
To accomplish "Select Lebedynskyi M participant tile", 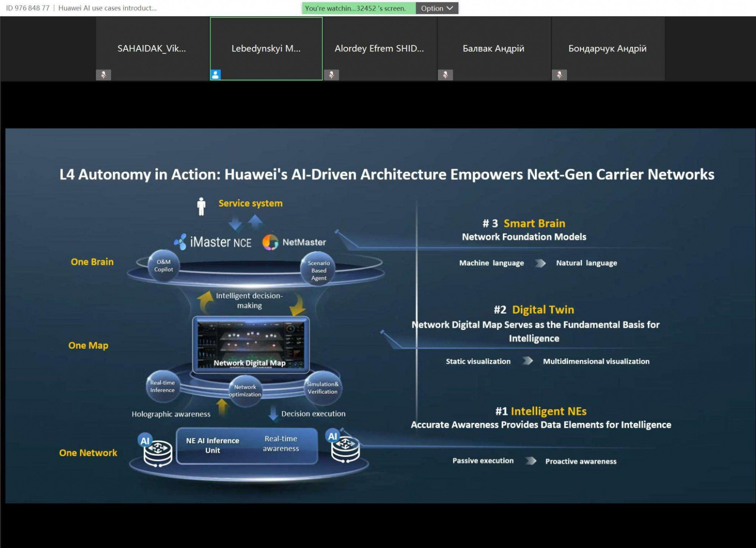I will coord(266,49).
